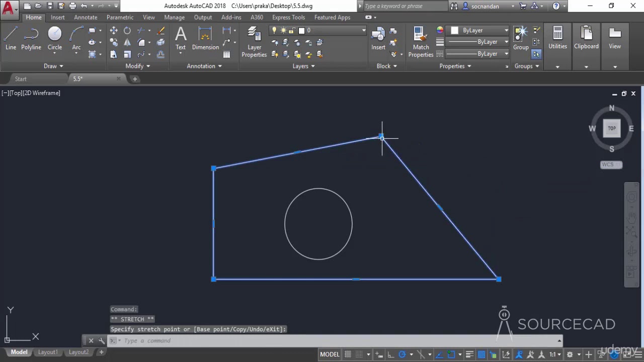Click the Stretch tool icon

(x=114, y=54)
